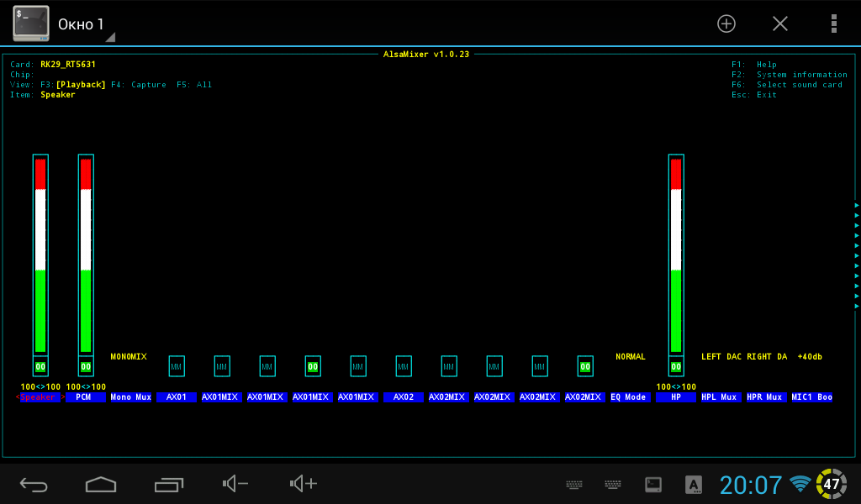861x504 pixels.
Task: Tap the volume up icon
Action: 303,484
